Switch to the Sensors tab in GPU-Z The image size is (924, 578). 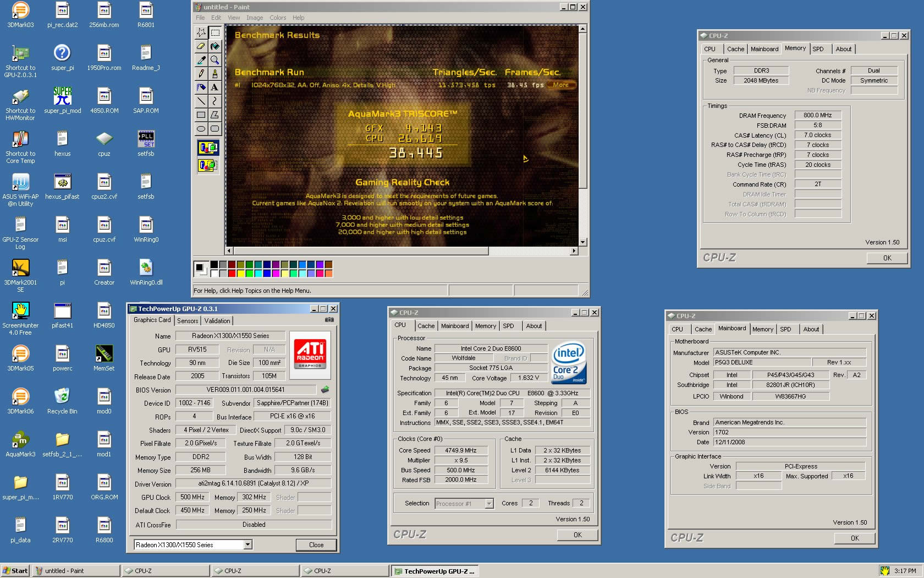pyautogui.click(x=188, y=321)
